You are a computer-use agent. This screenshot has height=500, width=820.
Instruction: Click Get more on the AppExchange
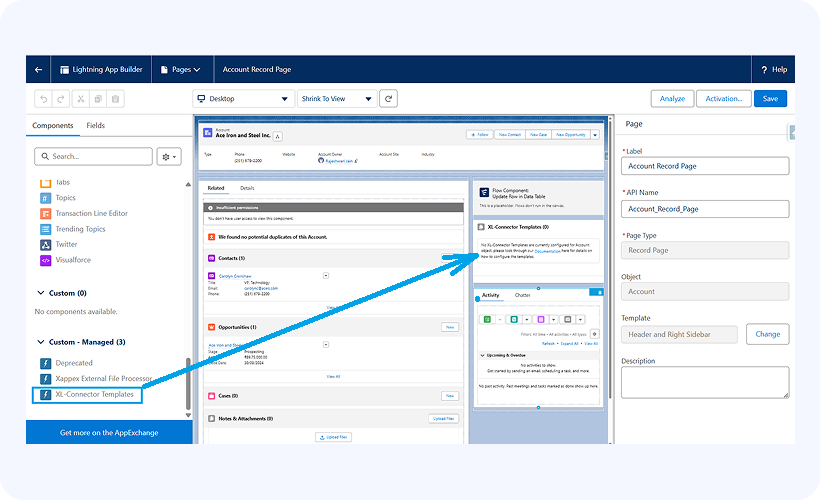[x=109, y=432]
